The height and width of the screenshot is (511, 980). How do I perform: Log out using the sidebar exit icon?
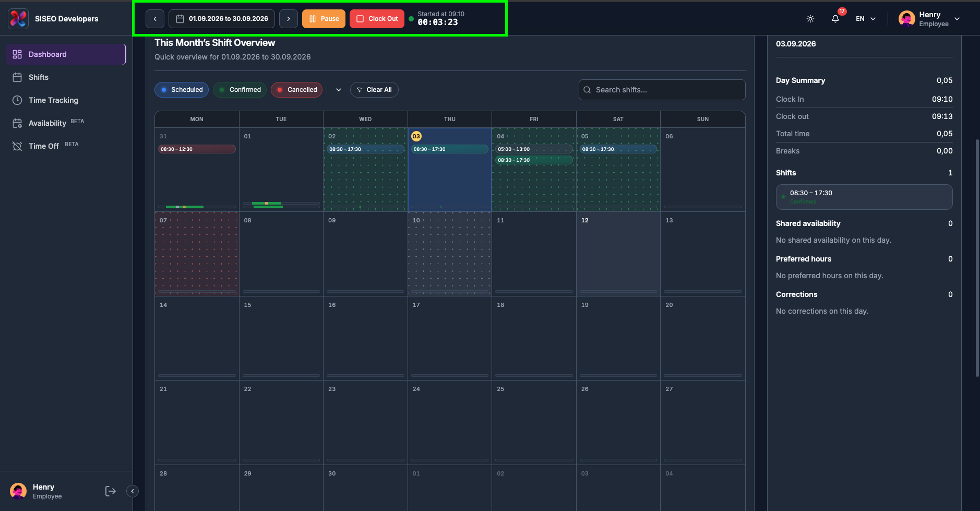tap(111, 491)
